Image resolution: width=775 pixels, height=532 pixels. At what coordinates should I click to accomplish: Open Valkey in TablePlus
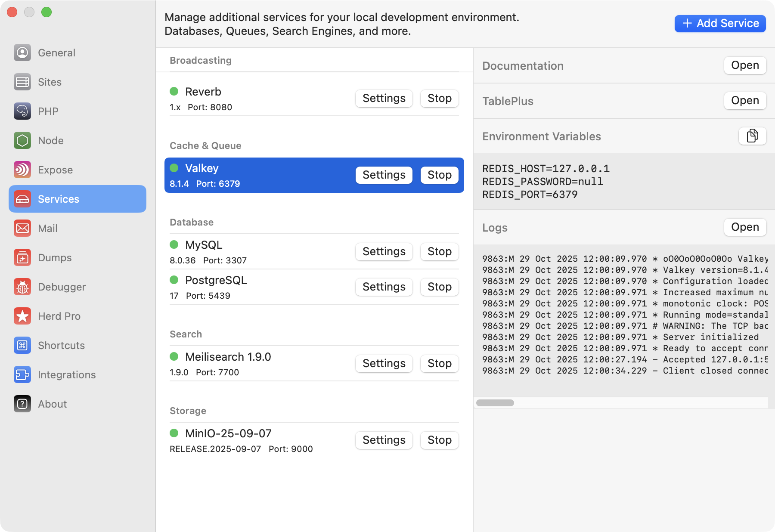click(745, 101)
